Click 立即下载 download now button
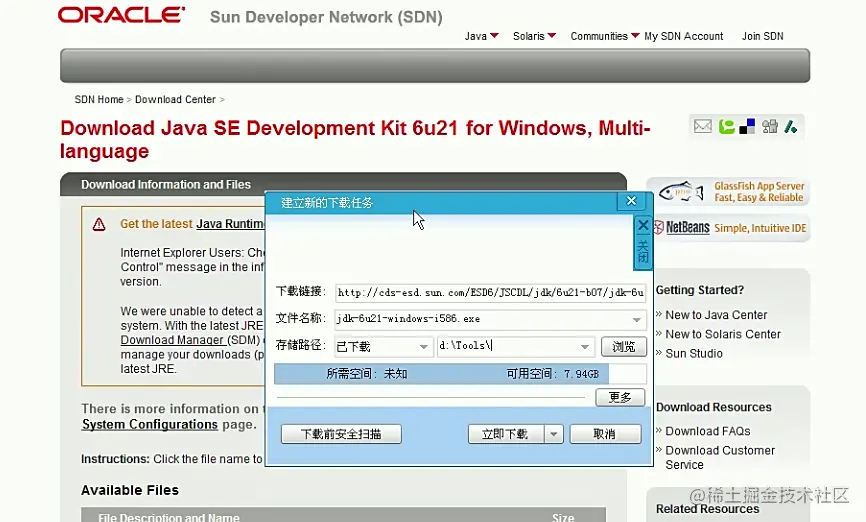 505,434
